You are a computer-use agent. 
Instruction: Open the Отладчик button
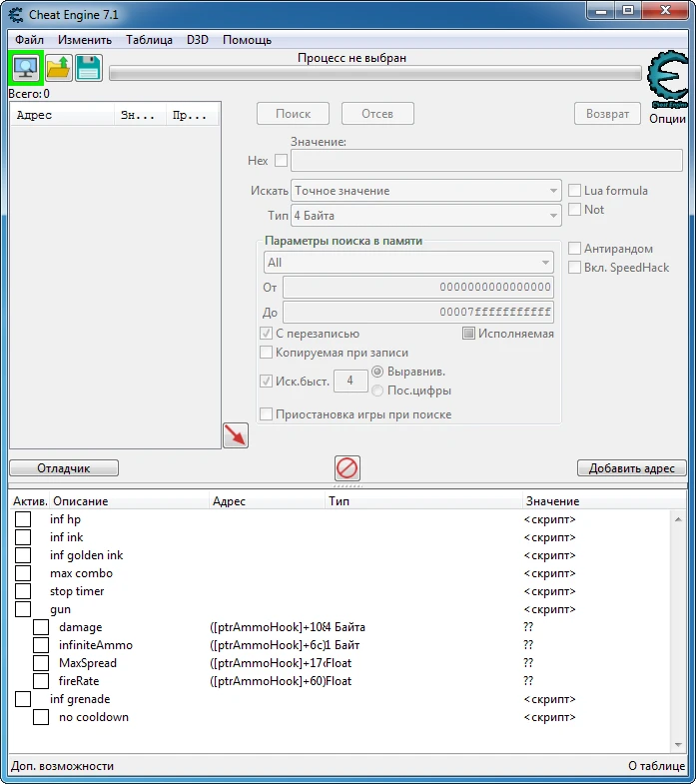pos(64,468)
